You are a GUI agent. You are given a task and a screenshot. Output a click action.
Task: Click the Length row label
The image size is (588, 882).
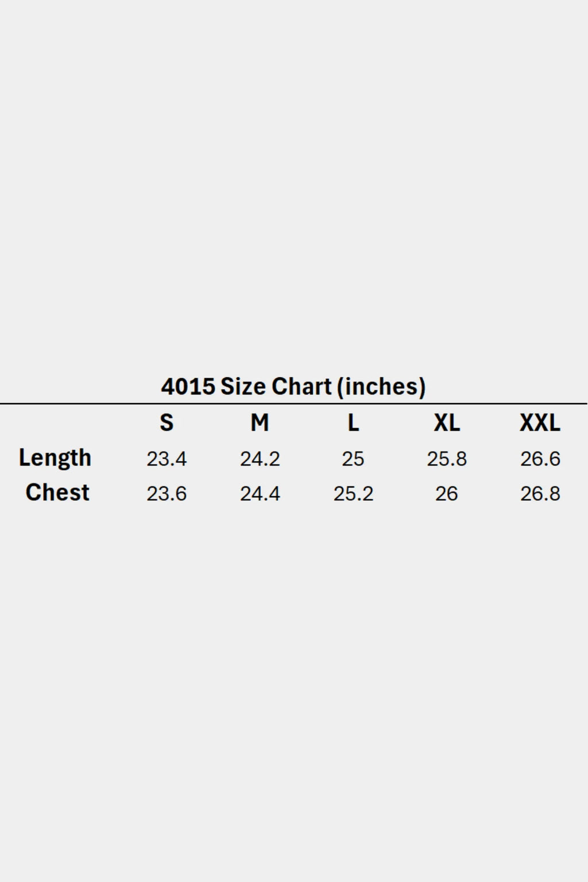(x=55, y=458)
